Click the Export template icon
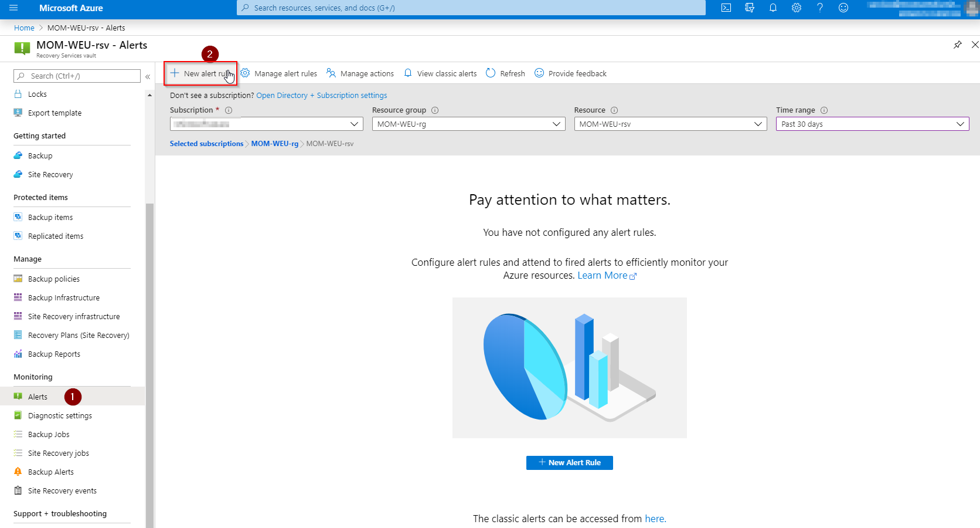980x528 pixels. point(18,113)
